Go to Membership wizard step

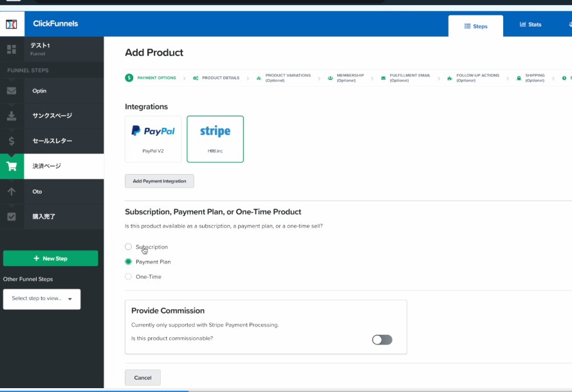click(x=346, y=78)
